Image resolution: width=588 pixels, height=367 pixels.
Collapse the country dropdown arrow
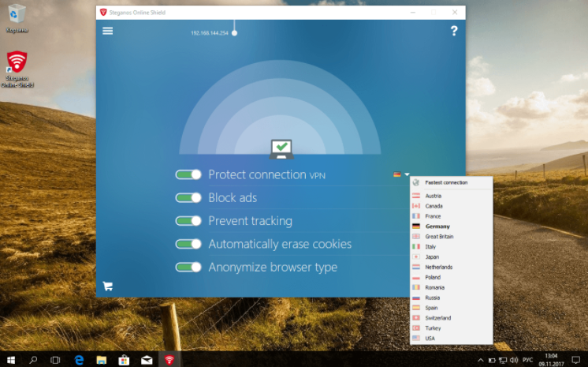pyautogui.click(x=407, y=174)
